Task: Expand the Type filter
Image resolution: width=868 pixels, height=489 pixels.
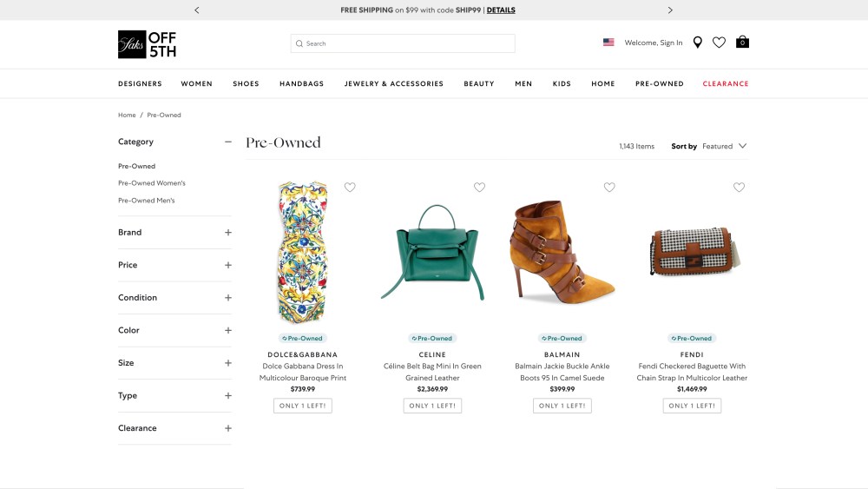Action: pyautogui.click(x=227, y=396)
